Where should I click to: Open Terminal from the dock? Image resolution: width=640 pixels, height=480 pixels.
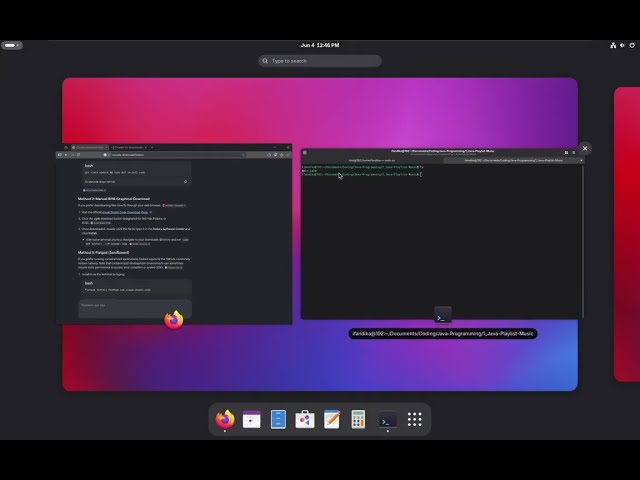click(387, 420)
